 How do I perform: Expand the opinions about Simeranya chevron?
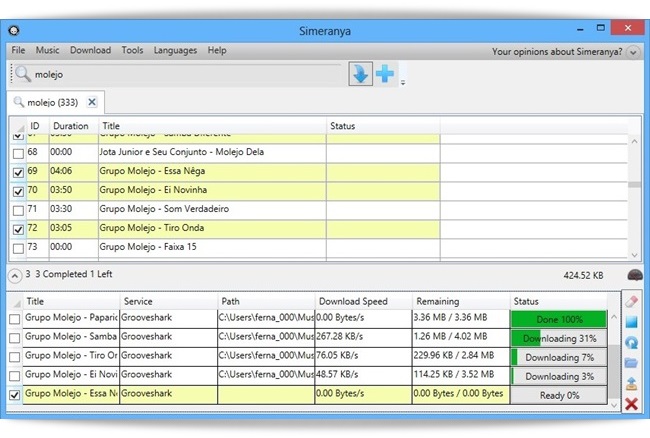(633, 52)
